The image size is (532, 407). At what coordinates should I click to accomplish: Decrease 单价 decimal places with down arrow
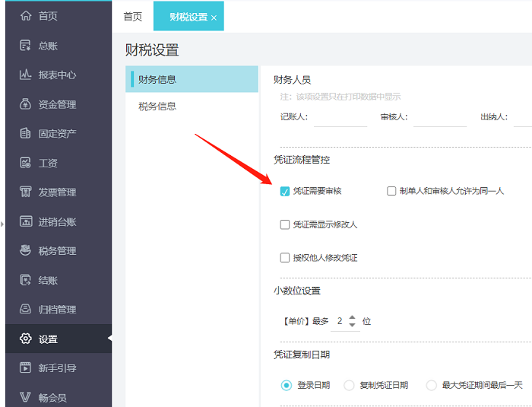[x=352, y=325]
